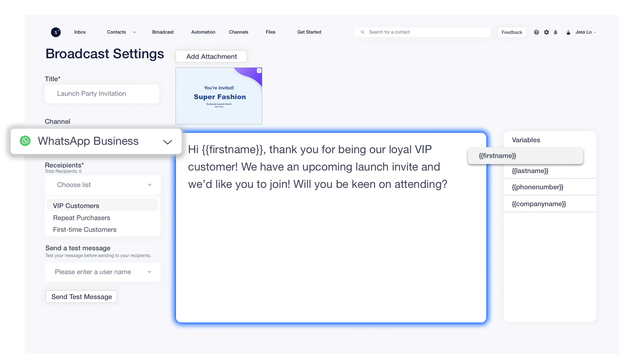Click the Channels navigation menu icon
641x364 pixels.
[239, 32]
